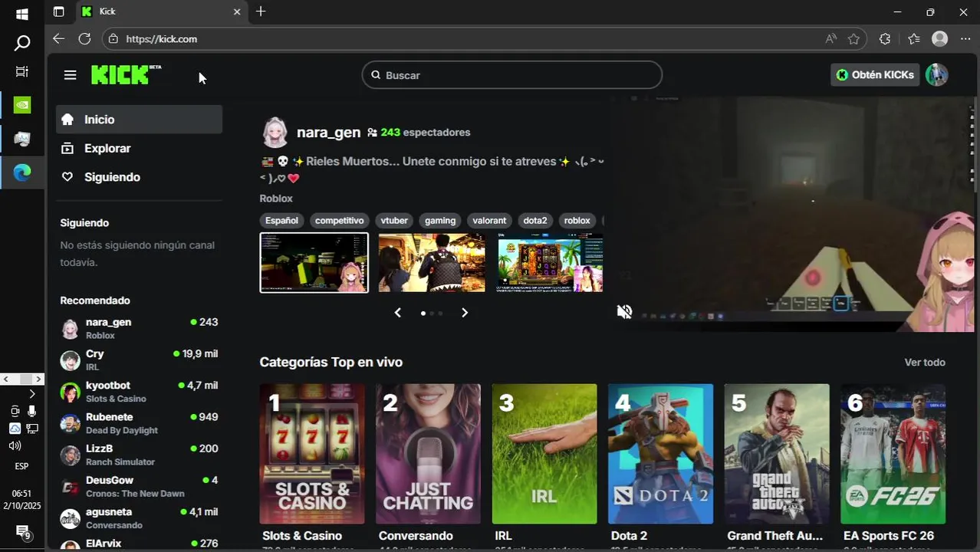
Task: Open recommended channel kyootbot
Action: coord(139,392)
